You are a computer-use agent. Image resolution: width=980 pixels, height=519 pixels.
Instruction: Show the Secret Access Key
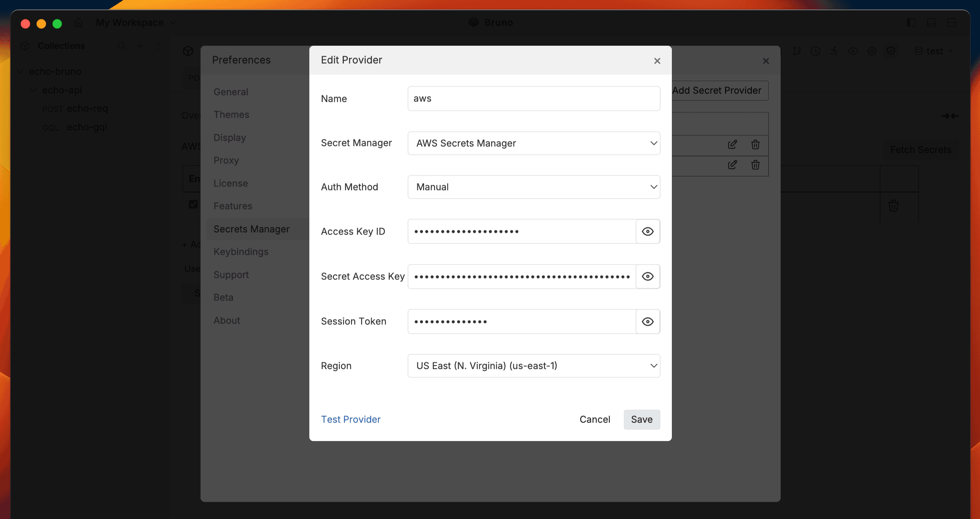pos(647,276)
